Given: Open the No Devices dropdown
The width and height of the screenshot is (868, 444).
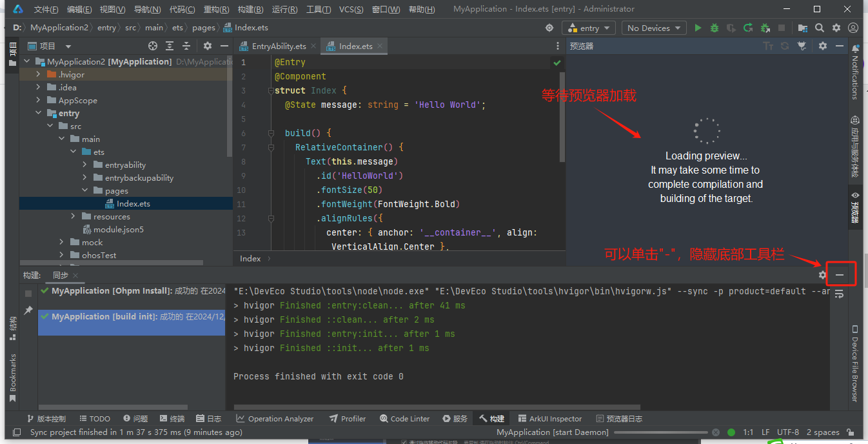Looking at the screenshot, I should coord(655,28).
